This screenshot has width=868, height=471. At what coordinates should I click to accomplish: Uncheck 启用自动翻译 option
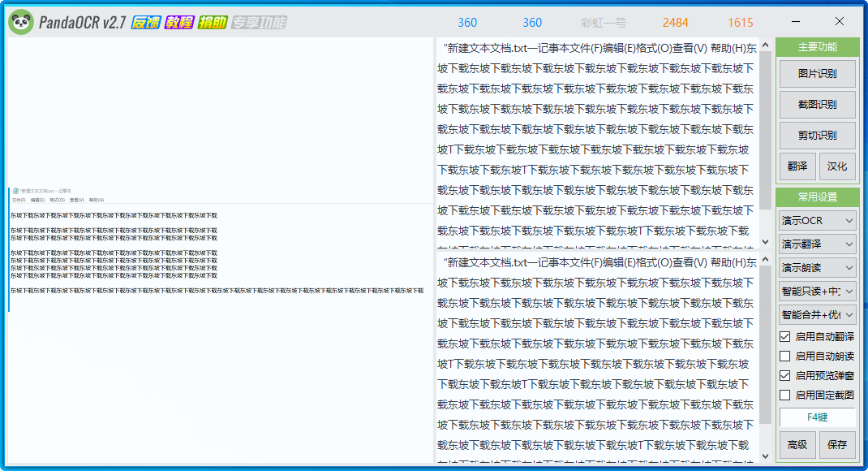tap(784, 336)
